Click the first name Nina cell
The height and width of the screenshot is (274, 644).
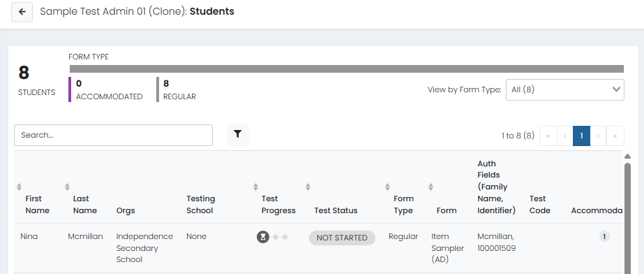pos(29,236)
